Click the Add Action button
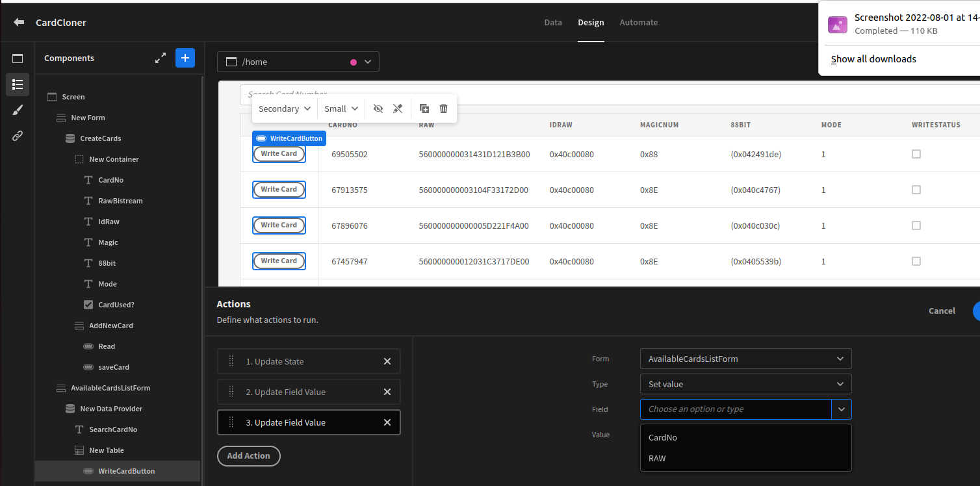Viewport: 980px width, 486px height. click(249, 456)
